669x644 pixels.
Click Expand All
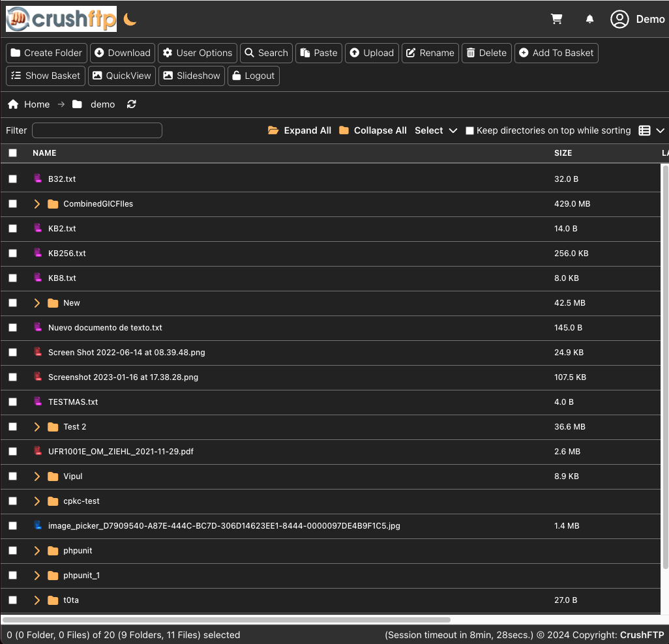[x=299, y=130]
